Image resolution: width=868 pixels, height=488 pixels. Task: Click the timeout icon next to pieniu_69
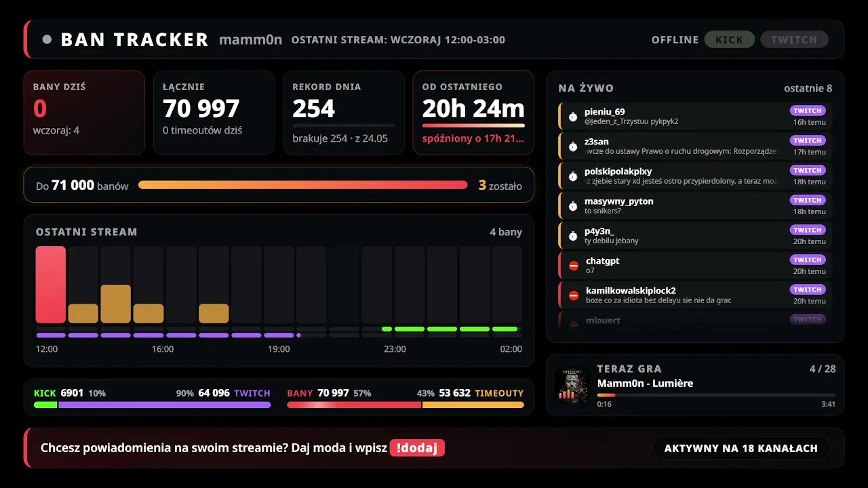(573, 117)
